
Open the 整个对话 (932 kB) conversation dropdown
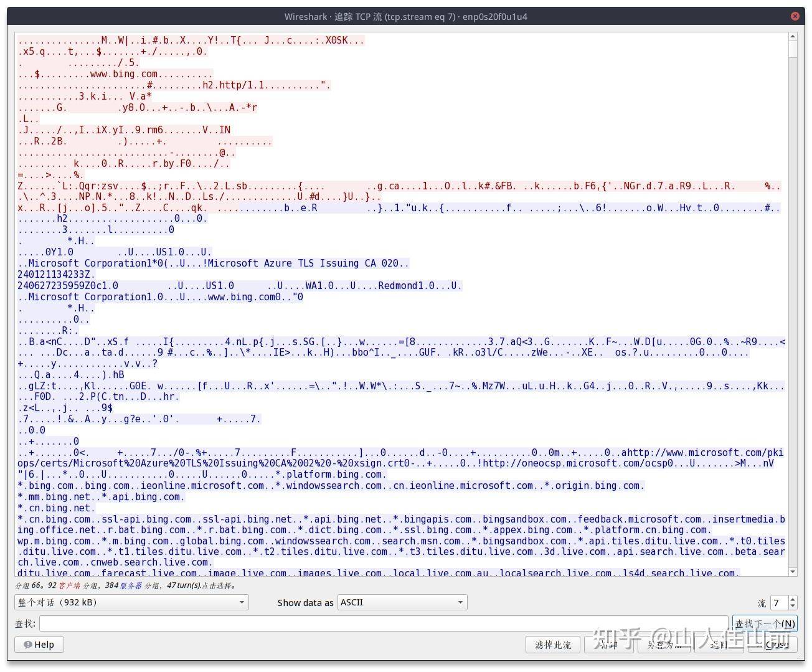(x=131, y=602)
